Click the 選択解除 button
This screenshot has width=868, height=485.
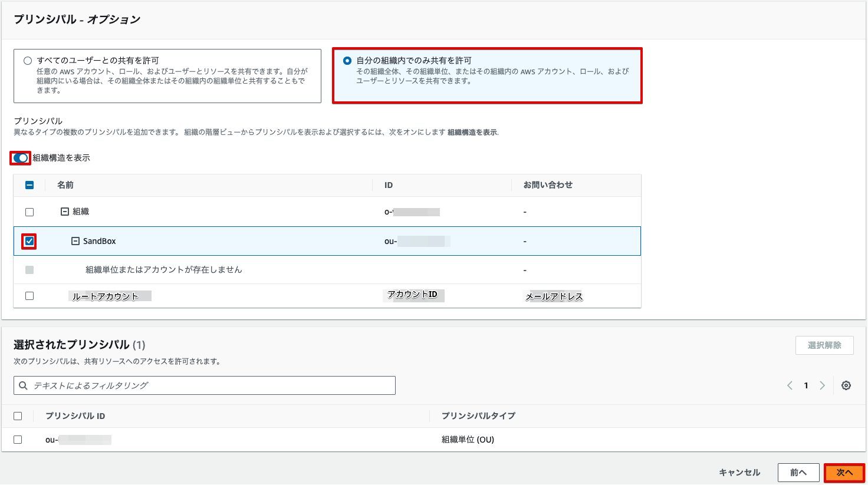tap(824, 345)
